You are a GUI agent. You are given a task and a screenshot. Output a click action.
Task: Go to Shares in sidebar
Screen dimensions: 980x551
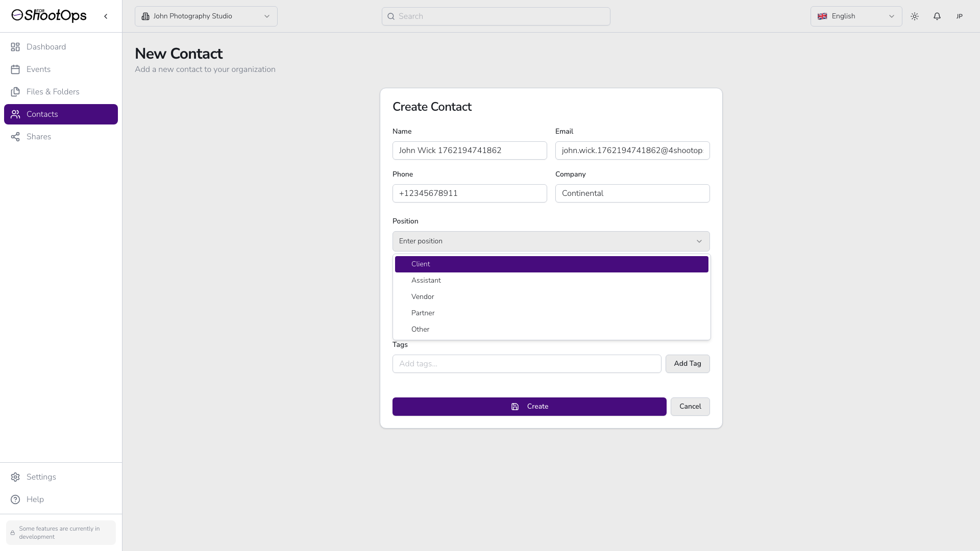click(39, 137)
